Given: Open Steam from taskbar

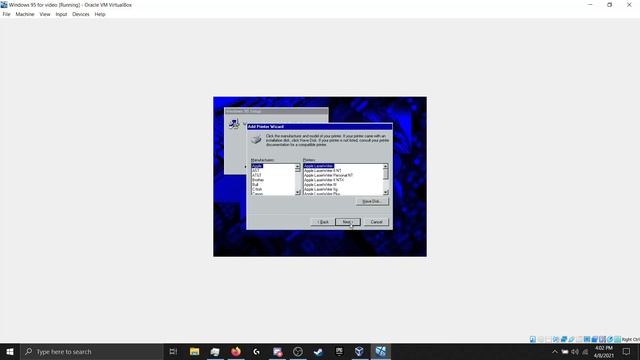Looking at the screenshot, I should tap(318, 351).
